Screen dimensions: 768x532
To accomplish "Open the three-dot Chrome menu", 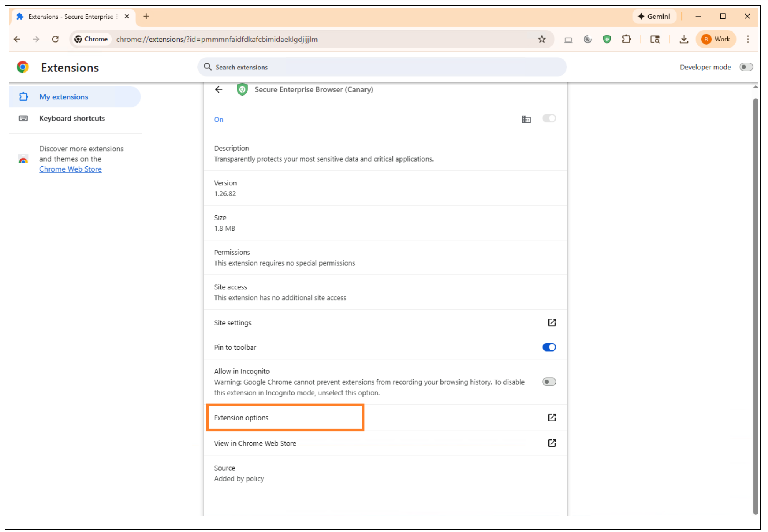I will point(748,39).
